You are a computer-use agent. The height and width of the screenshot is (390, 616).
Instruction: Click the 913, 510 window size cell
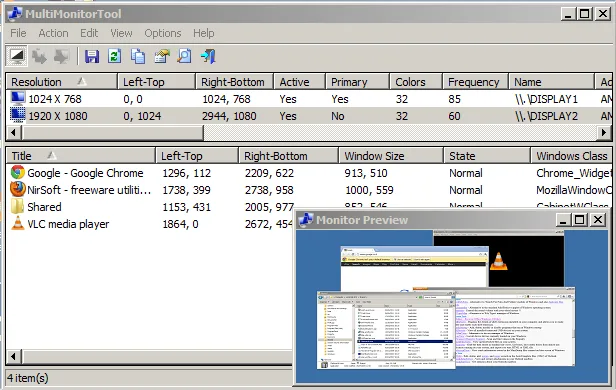point(366,173)
